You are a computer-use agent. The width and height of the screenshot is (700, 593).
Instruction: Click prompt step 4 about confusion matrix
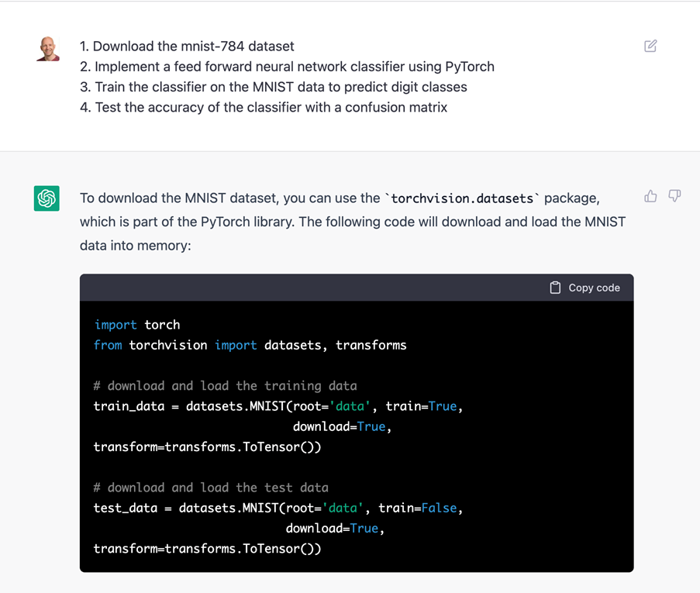click(x=264, y=107)
